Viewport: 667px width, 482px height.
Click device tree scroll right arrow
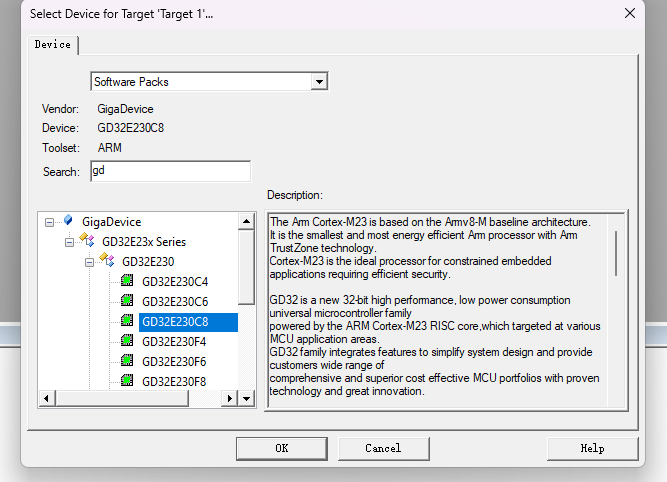point(230,399)
